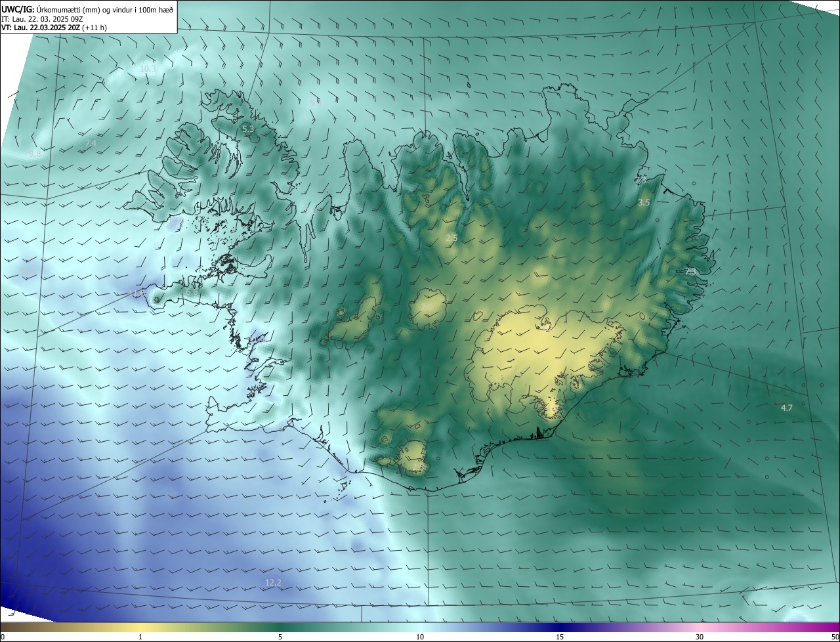This screenshot has height=642, width=840.
Task: Click the 50 tick on color scale
Action: click(x=835, y=637)
